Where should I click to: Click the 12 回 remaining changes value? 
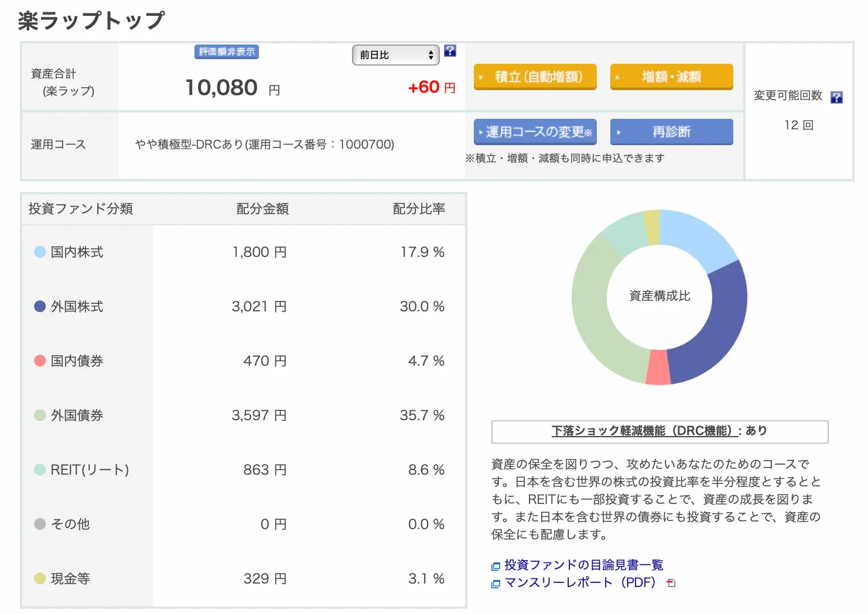(x=799, y=125)
